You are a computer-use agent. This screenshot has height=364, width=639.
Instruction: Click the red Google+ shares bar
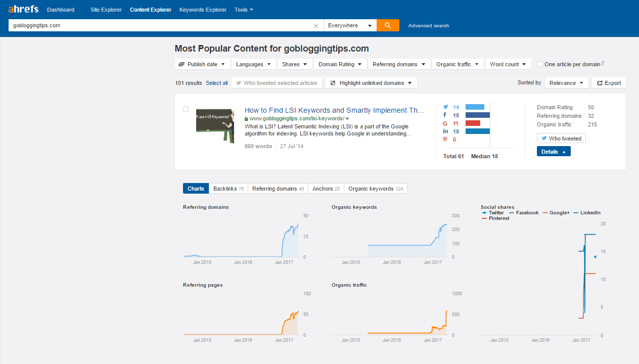473,123
